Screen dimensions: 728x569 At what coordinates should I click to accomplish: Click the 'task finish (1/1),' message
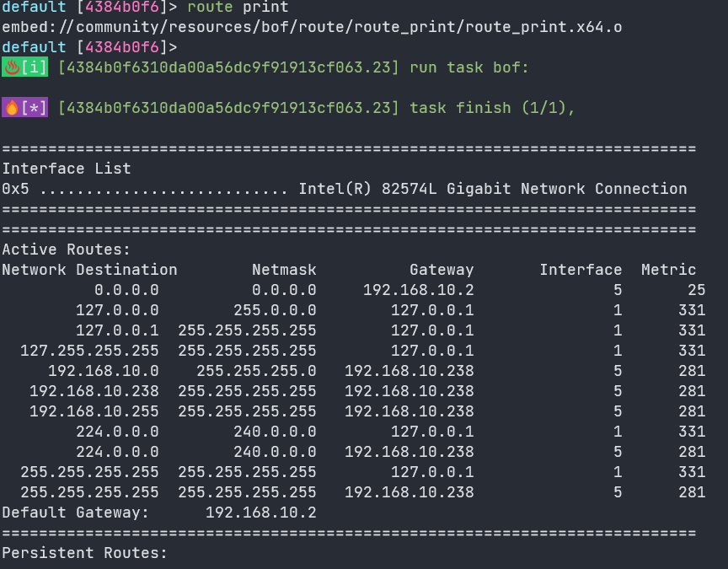(x=492, y=108)
